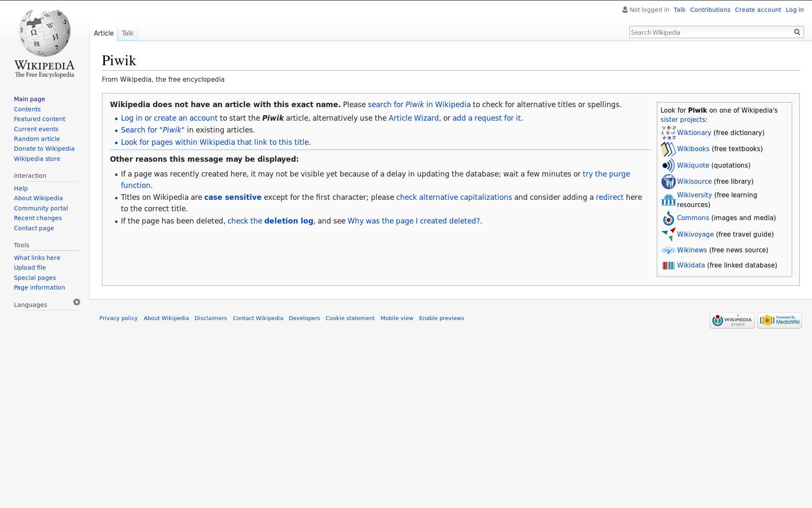Click the 'case sensitive' link
Image resolution: width=812 pixels, height=508 pixels.
click(233, 197)
